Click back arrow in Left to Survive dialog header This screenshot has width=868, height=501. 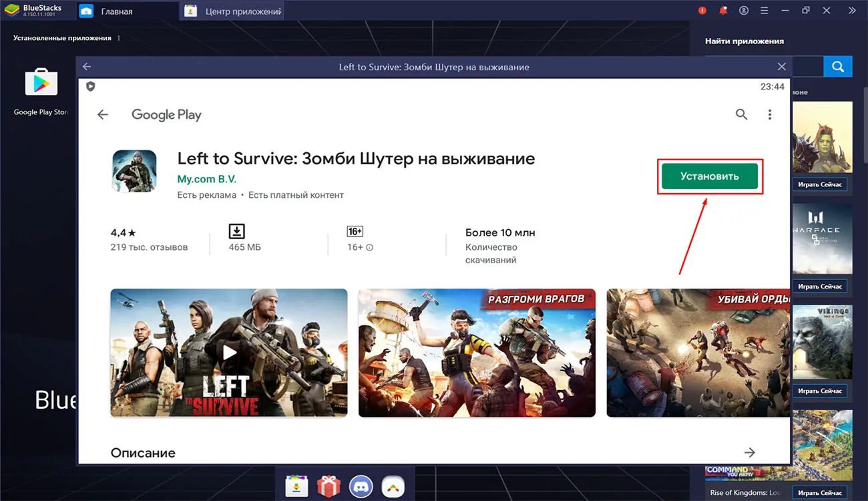(x=87, y=67)
